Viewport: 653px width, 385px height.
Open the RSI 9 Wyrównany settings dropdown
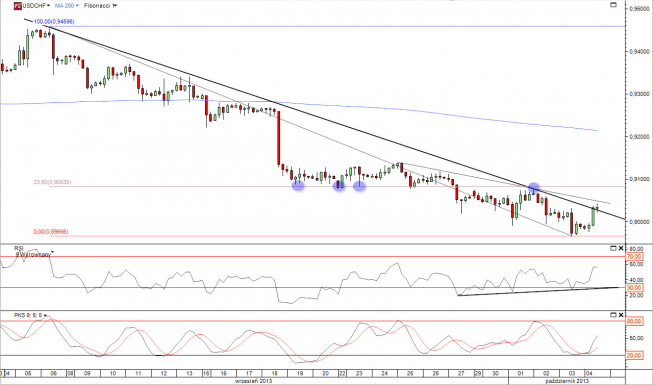[x=52, y=252]
